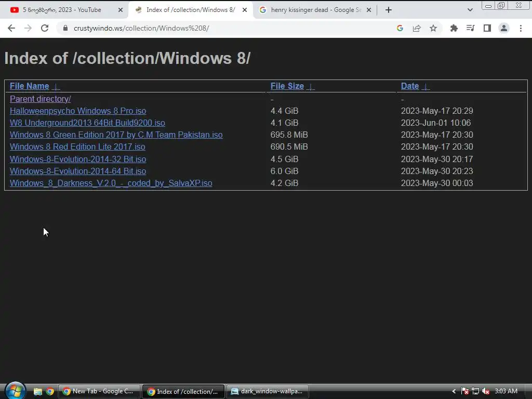Switch to henry kissinger dead Google tab
The width and height of the screenshot is (532, 399).
pos(315,10)
